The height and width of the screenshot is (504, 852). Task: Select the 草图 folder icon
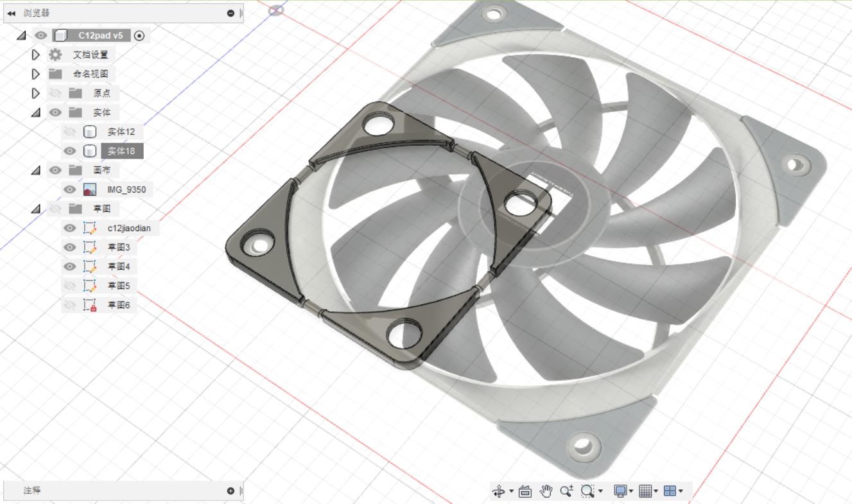click(x=76, y=209)
